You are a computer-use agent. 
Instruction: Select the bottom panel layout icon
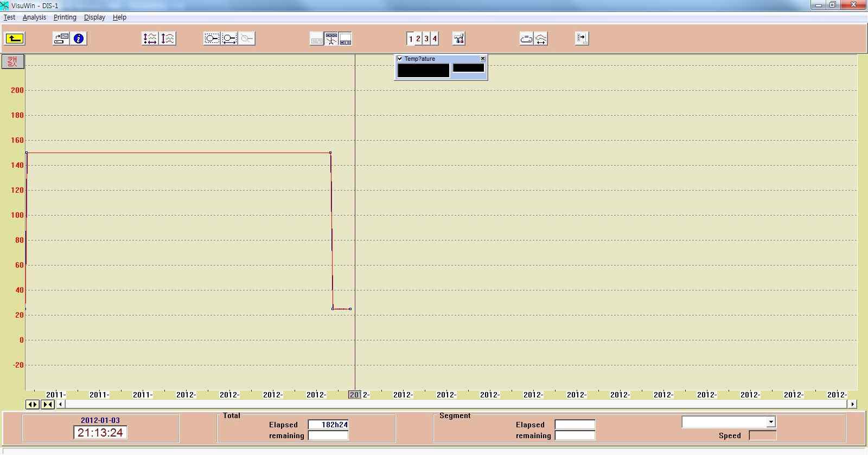pos(346,39)
